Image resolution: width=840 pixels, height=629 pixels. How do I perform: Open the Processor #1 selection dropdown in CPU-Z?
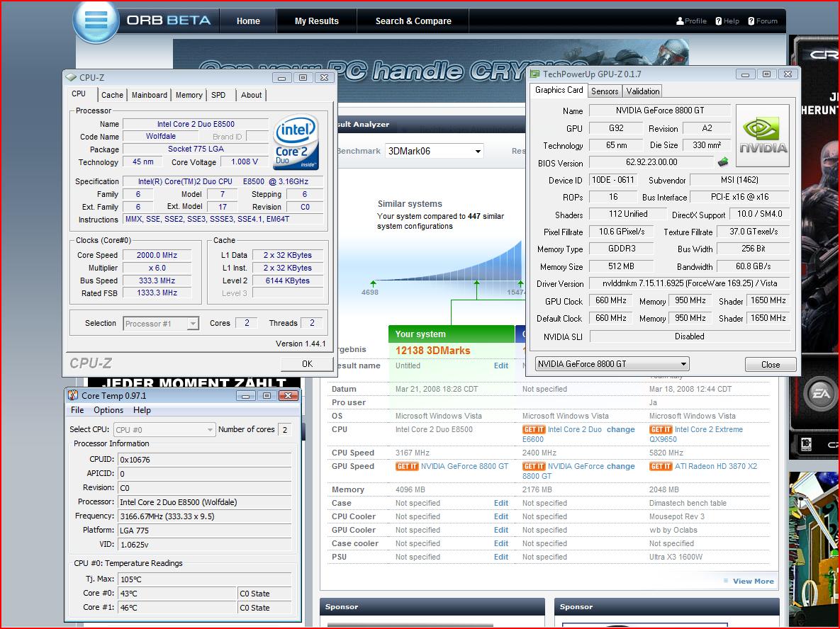161,323
